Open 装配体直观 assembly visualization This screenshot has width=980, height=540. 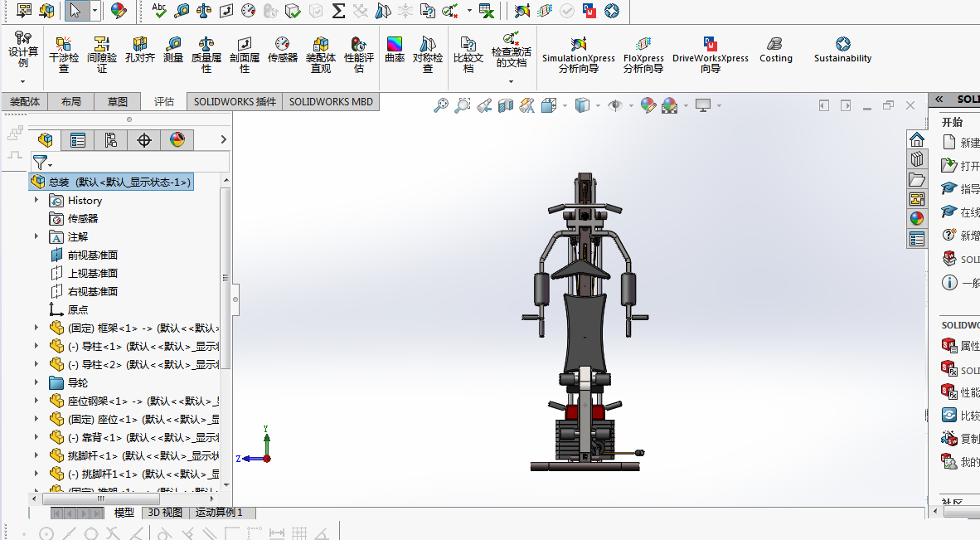(321, 55)
